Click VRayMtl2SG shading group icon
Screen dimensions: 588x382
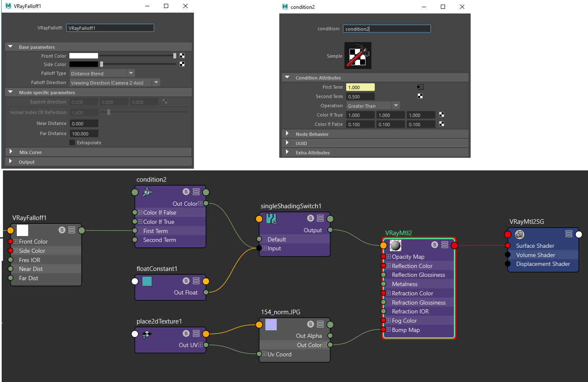[519, 234]
